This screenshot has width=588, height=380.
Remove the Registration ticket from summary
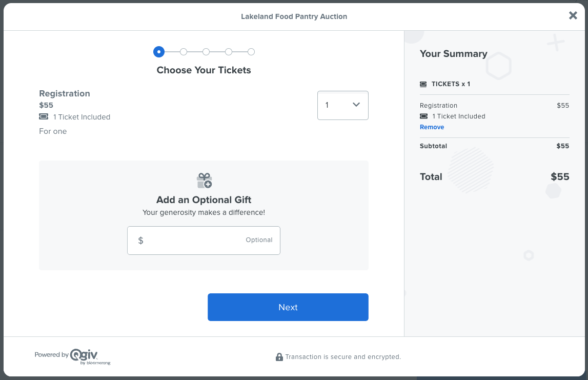click(x=432, y=127)
